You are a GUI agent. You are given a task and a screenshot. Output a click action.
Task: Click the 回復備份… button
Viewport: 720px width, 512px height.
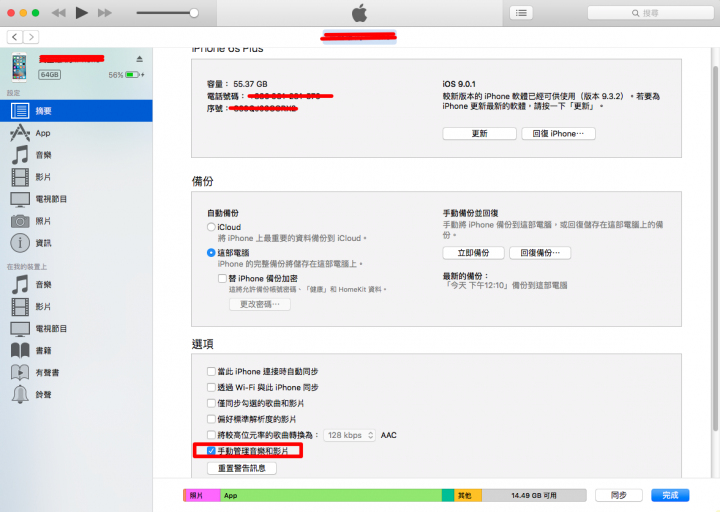(540, 253)
